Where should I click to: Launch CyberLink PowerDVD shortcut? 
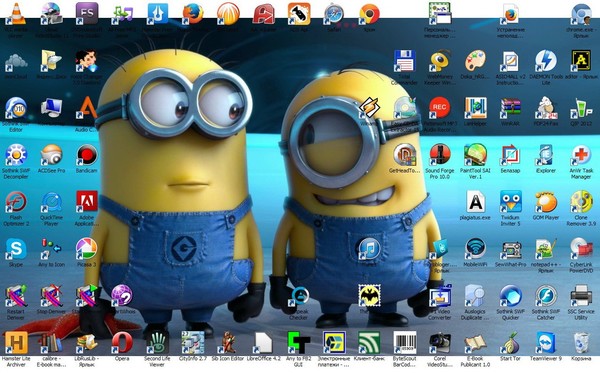(x=581, y=249)
